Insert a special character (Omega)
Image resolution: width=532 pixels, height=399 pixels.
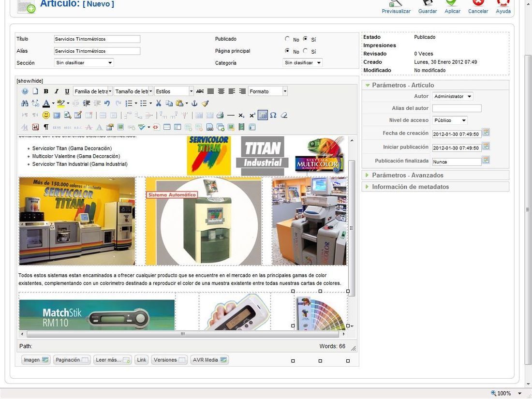click(273, 116)
